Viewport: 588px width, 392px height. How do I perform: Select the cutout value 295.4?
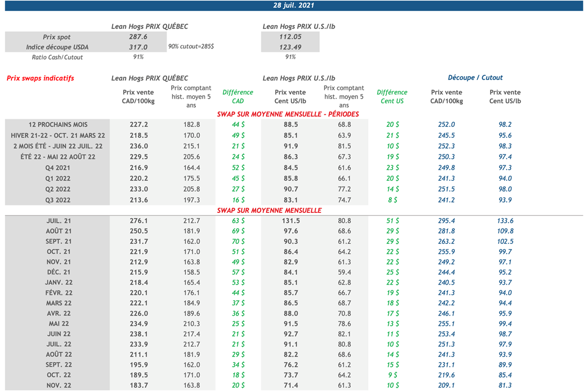point(446,221)
